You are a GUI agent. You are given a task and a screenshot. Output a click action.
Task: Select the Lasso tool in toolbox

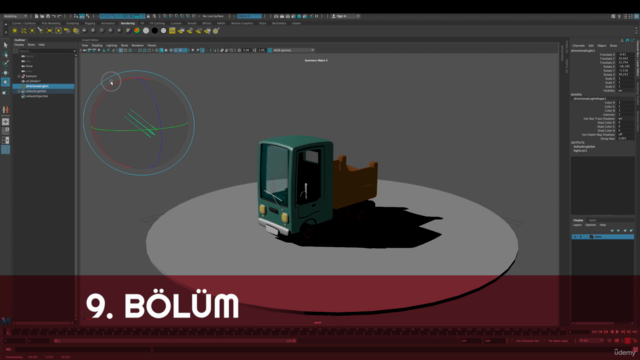coord(5,54)
